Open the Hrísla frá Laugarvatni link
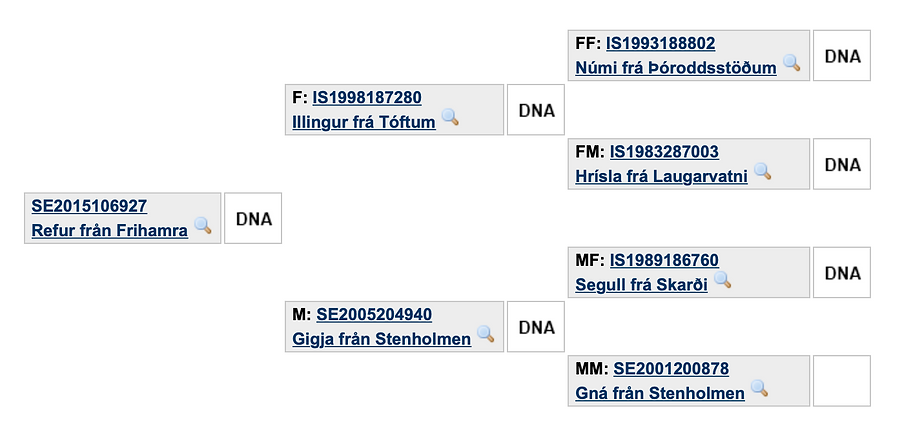The width and height of the screenshot is (902, 426). pyautogui.click(x=661, y=176)
